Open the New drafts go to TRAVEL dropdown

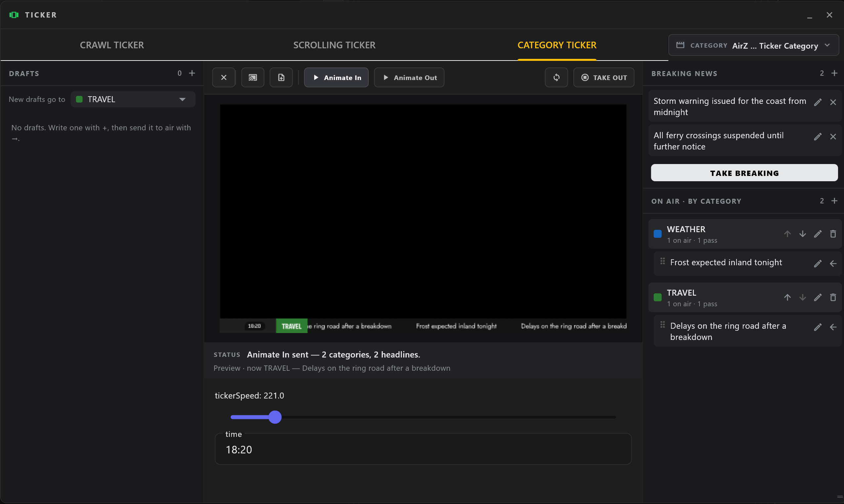(133, 100)
